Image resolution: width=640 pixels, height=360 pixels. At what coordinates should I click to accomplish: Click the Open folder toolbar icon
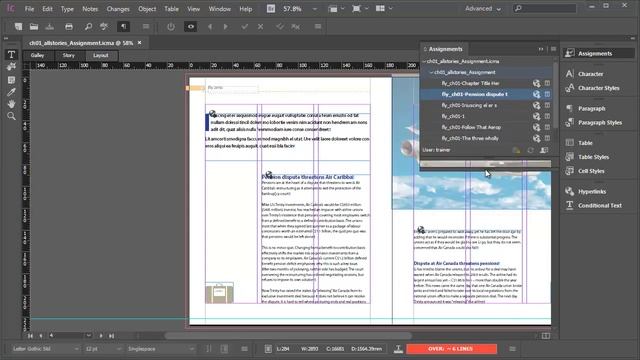(x=34, y=27)
